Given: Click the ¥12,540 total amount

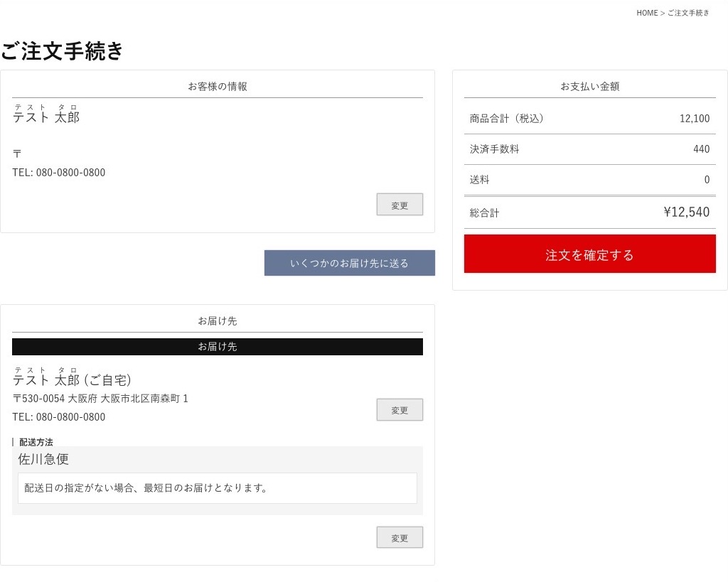Looking at the screenshot, I should 686,212.
